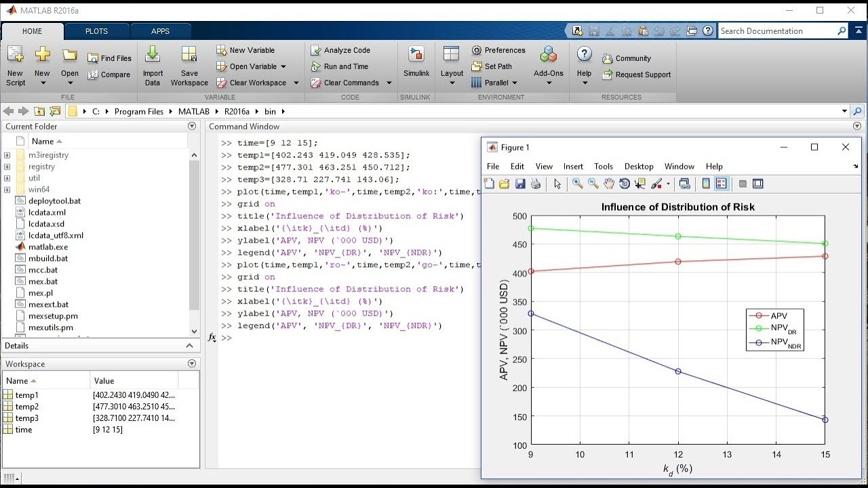Click the Search Documentation field

coord(778,30)
